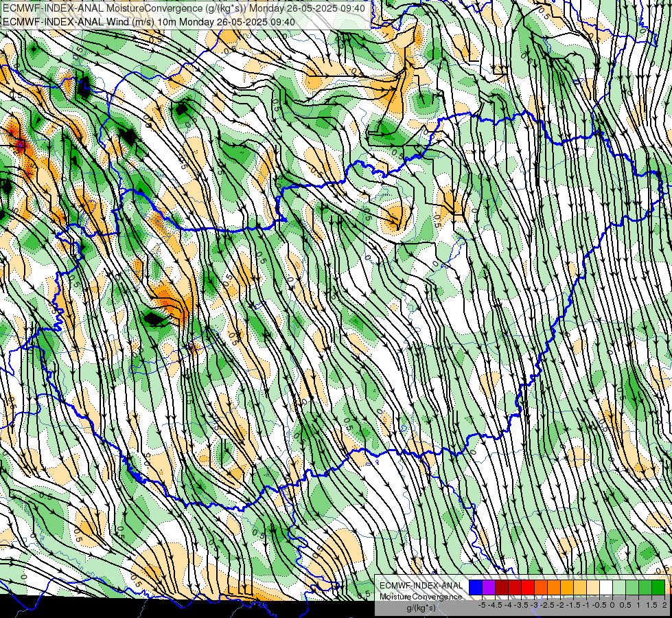Click the darkest green swatch between 1.5 and 2
This screenshot has width=672, height=618.
pyautogui.click(x=658, y=587)
